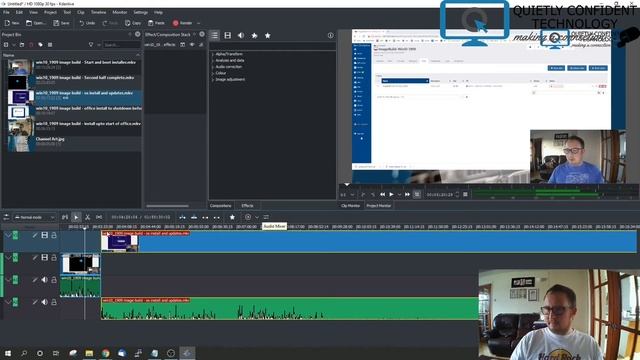This screenshot has height=360, width=640.
Task: Click the Save toolbar button
Action: [61, 23]
